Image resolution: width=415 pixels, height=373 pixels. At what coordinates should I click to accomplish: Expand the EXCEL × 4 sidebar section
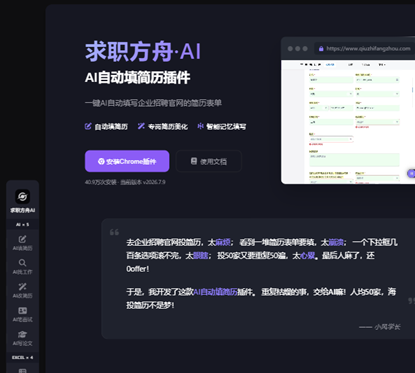22,357
